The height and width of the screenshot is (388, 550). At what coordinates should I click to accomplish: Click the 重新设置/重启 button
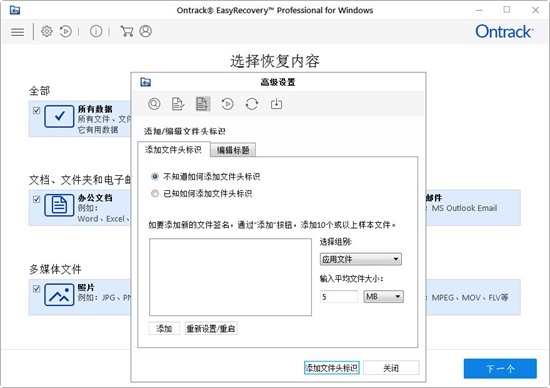pyautogui.click(x=211, y=329)
